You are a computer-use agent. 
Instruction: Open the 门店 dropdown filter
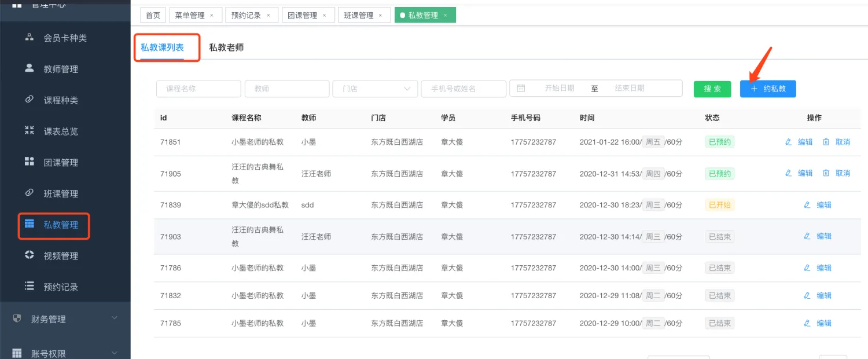click(x=375, y=89)
